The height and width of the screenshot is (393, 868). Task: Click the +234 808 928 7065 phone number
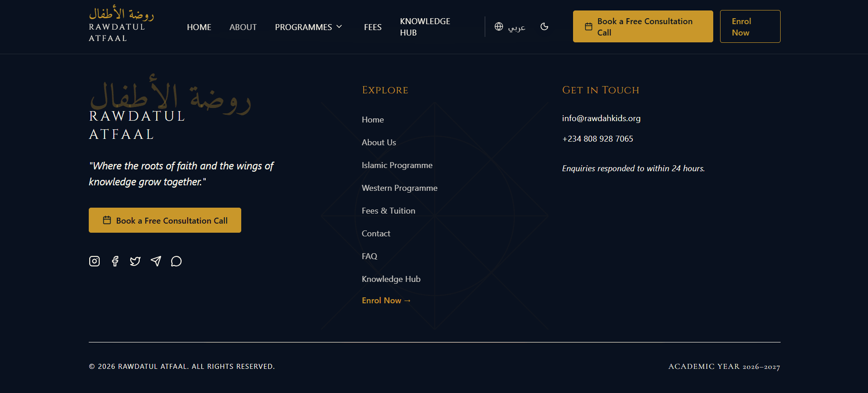598,139
